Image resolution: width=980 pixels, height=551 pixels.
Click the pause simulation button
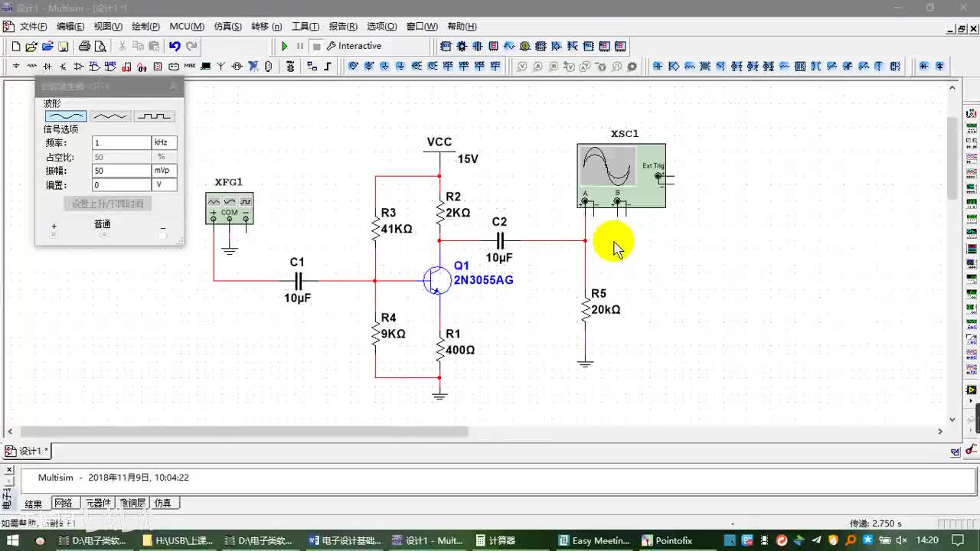coord(300,46)
